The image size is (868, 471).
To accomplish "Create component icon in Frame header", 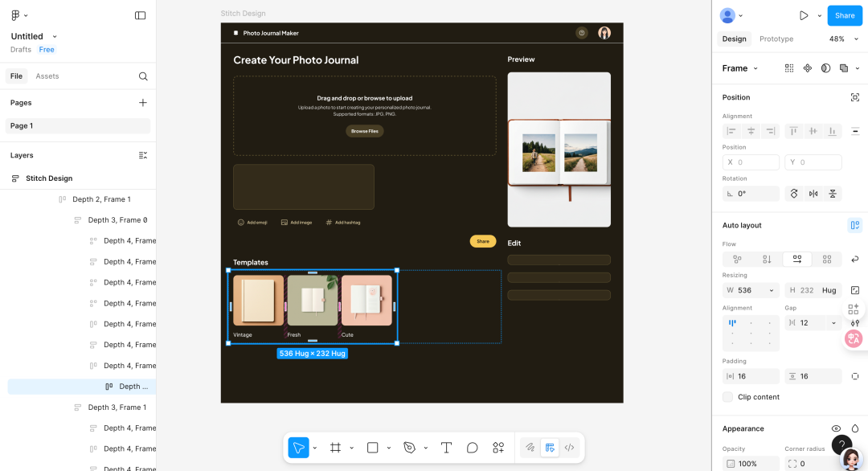I will coord(808,68).
